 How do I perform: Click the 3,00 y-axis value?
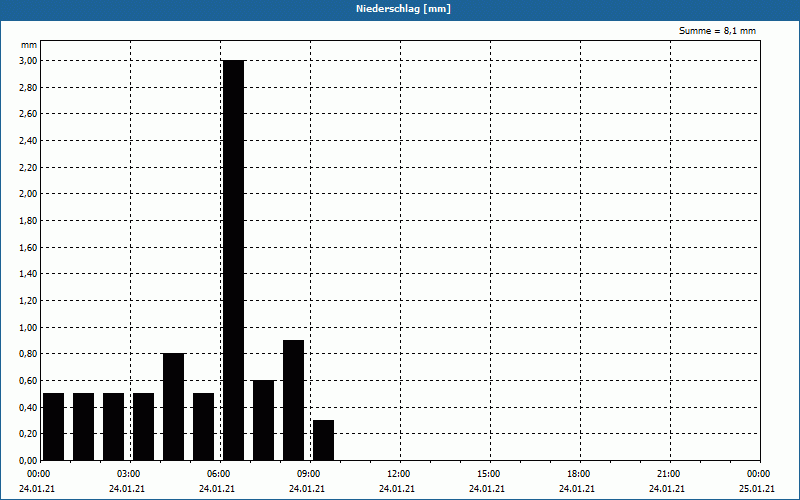pos(28,61)
